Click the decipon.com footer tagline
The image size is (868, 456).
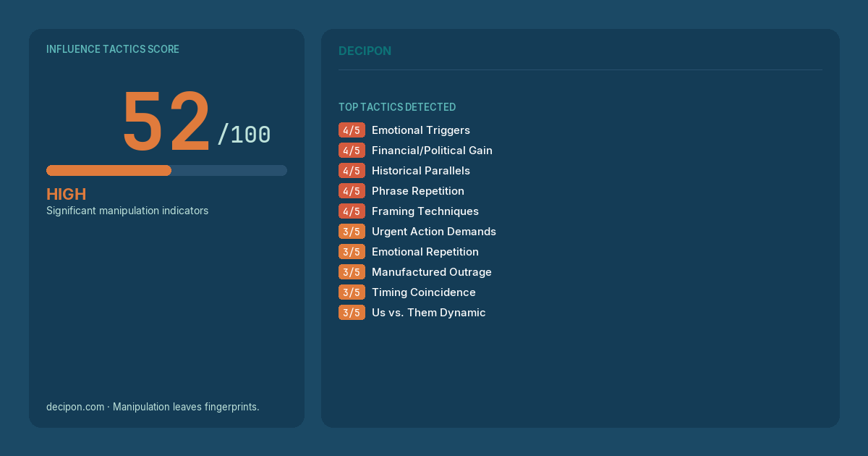[153, 407]
